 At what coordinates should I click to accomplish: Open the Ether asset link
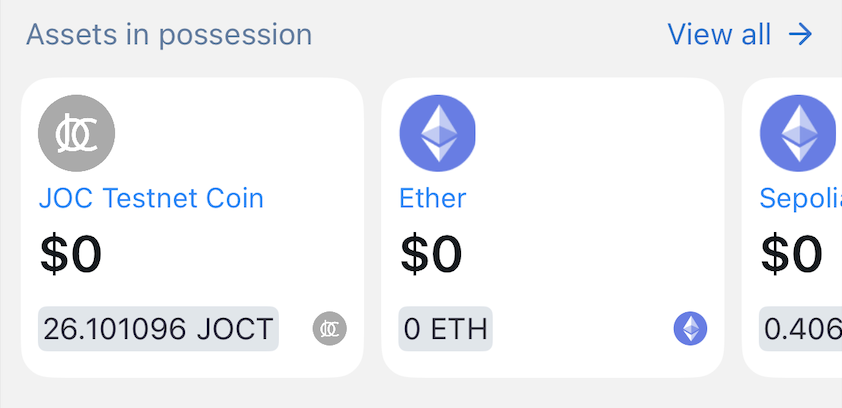[x=433, y=198]
